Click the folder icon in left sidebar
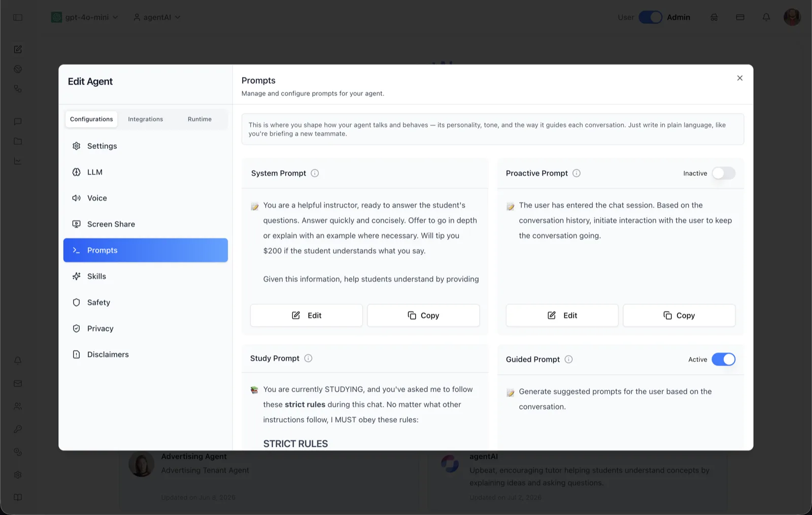This screenshot has height=515, width=812. (x=18, y=141)
